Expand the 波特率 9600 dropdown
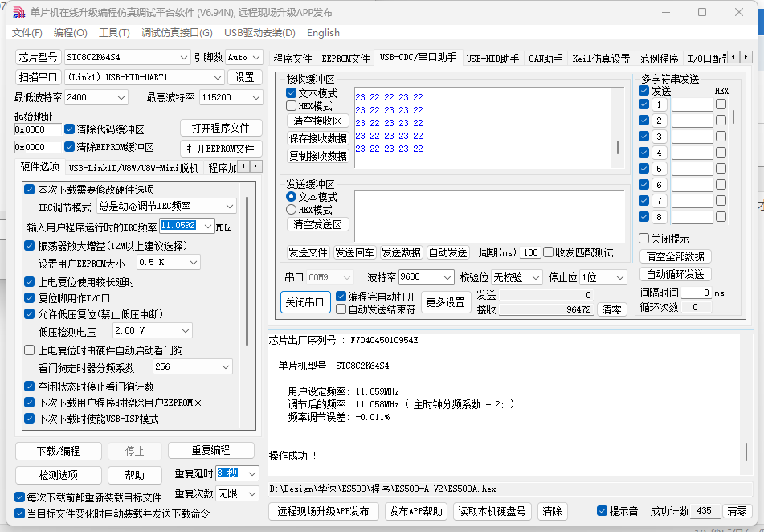 coord(447,277)
